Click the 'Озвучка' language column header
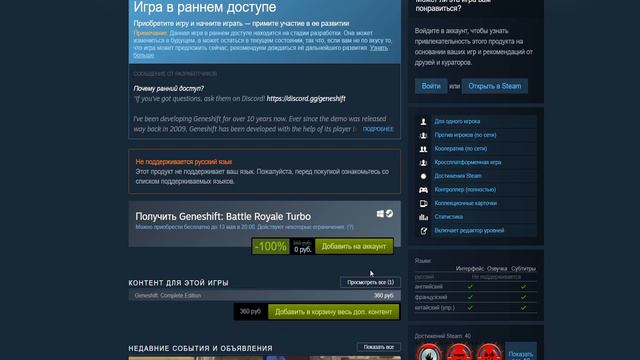640x360 pixels. click(497, 269)
